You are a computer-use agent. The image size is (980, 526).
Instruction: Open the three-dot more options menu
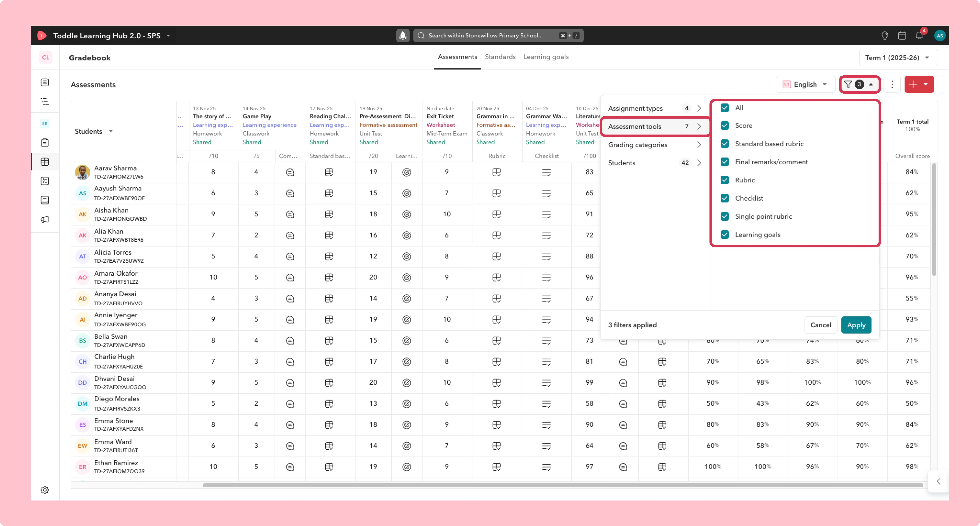point(892,84)
